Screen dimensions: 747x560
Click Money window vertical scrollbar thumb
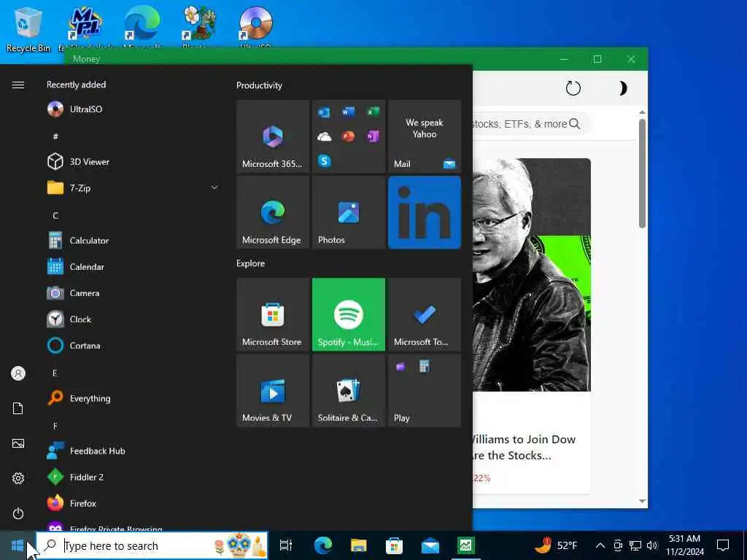[642, 173]
